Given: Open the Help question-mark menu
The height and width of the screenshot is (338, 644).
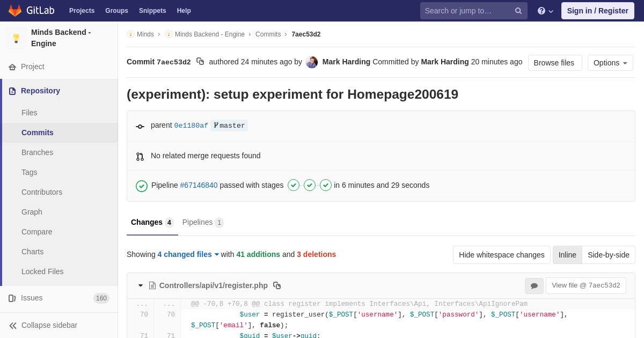Looking at the screenshot, I should coord(545,11).
